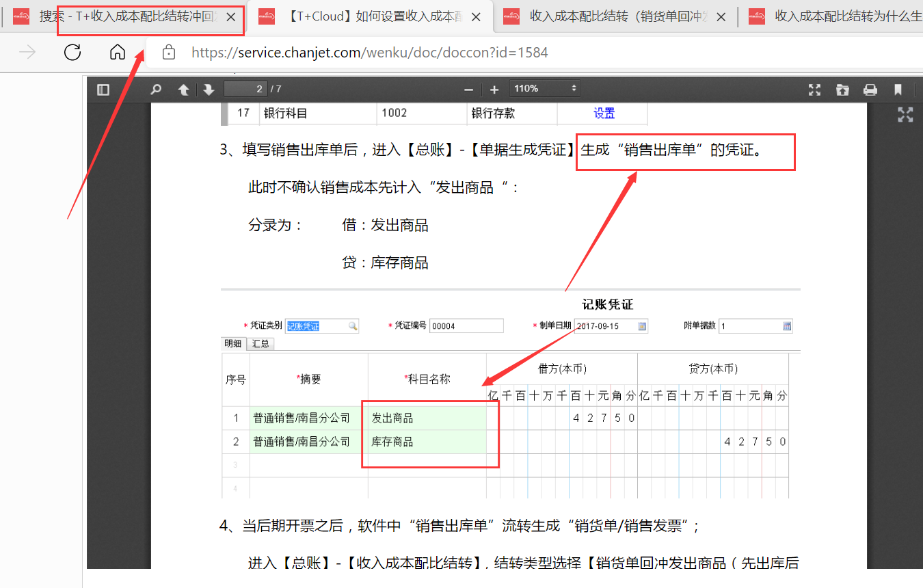Click the 银行存款 table cell
Screen dimensions: 923x588
coord(512,113)
